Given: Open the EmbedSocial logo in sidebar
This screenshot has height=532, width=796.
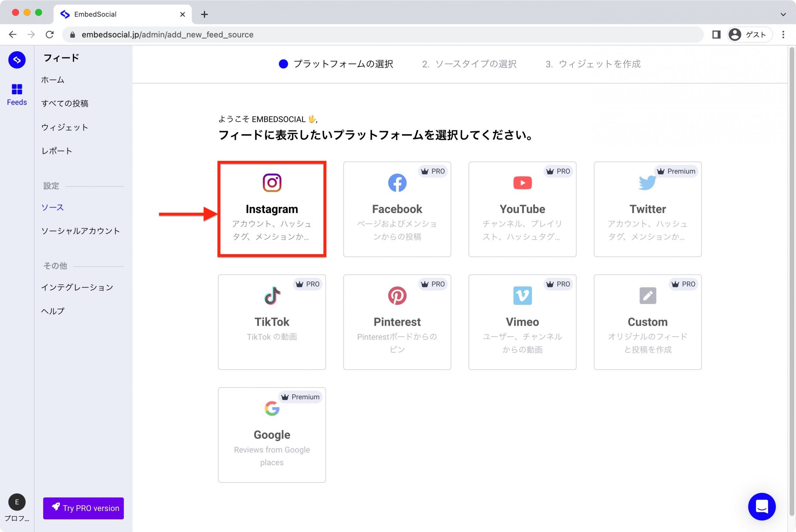Looking at the screenshot, I should click(x=16, y=60).
